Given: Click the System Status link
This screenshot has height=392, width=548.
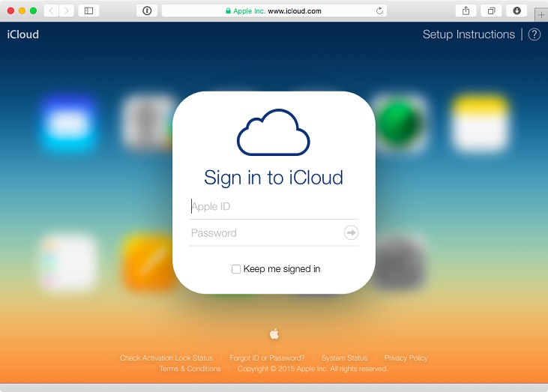Looking at the screenshot, I should click(x=344, y=358).
